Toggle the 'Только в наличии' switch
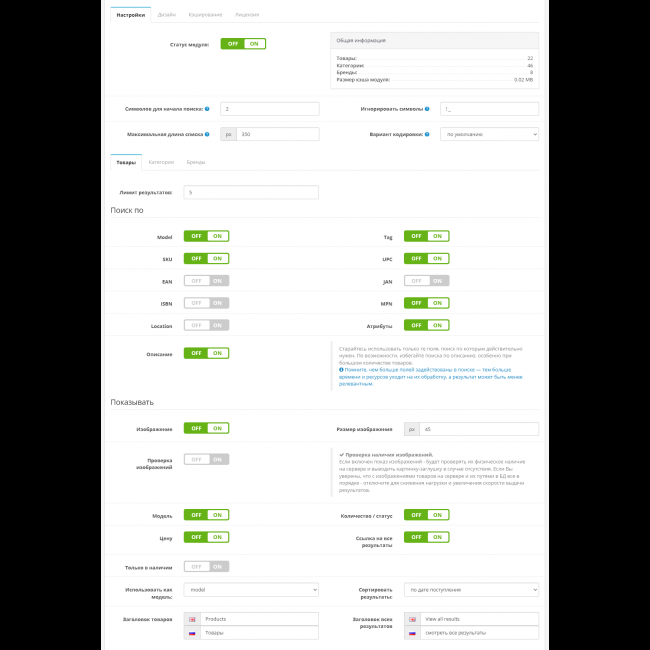Image resolution: width=650 pixels, height=650 pixels. pyautogui.click(x=206, y=566)
